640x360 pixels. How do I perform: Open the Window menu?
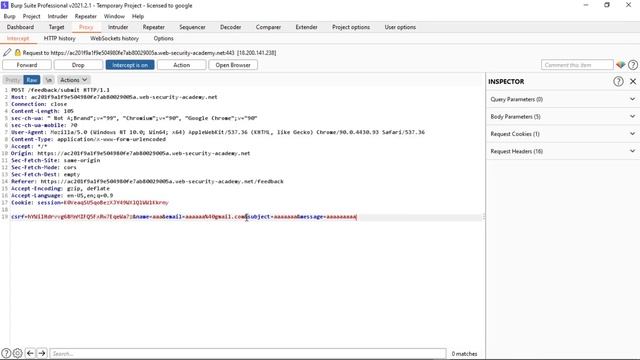coord(114,16)
